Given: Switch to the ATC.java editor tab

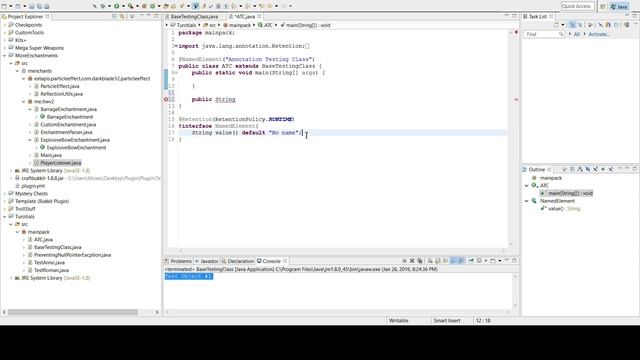Looking at the screenshot, I should (x=244, y=17).
